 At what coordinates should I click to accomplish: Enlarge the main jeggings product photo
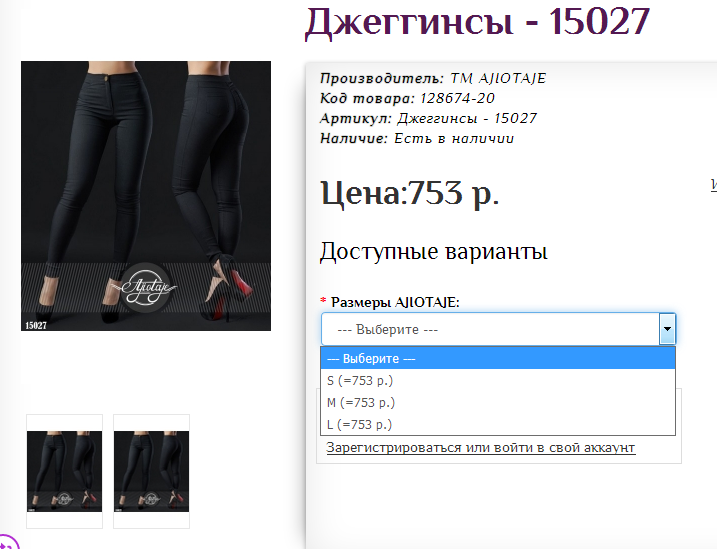pyautogui.click(x=146, y=196)
